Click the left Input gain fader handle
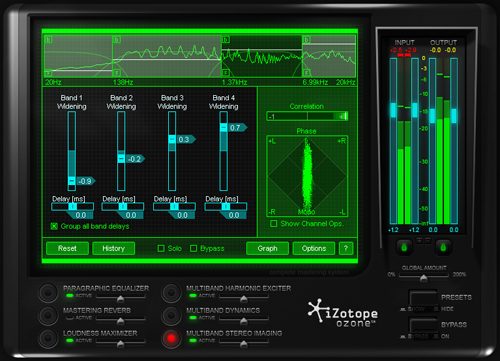This screenshot has width=500, height=361. (x=393, y=110)
